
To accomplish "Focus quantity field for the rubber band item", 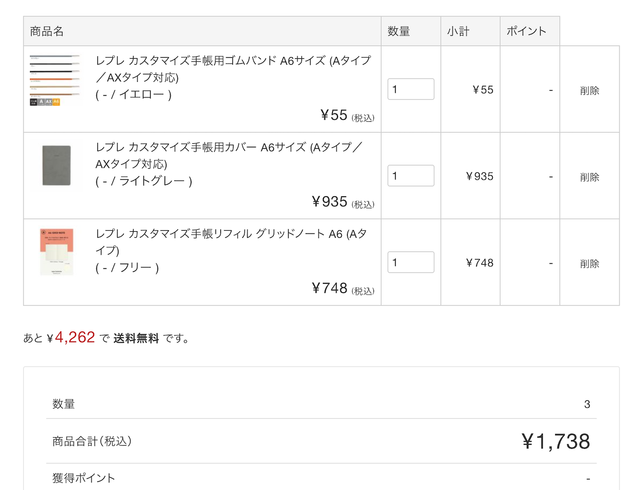I will (411, 89).
